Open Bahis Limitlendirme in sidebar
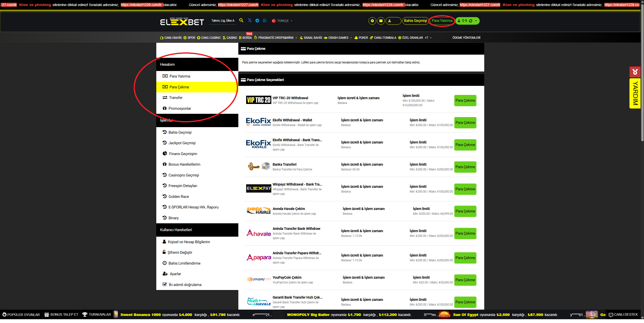The image size is (644, 323). [x=197, y=263]
